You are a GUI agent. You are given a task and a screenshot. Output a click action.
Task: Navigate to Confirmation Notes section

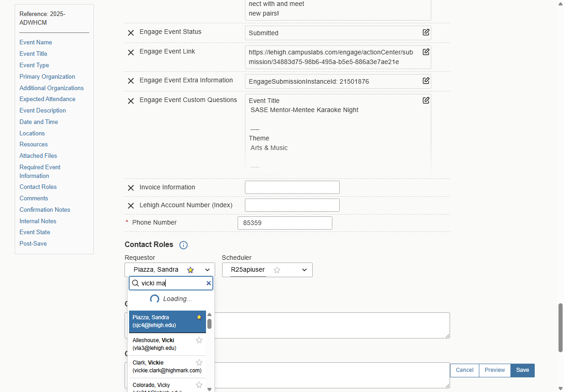pos(45,209)
